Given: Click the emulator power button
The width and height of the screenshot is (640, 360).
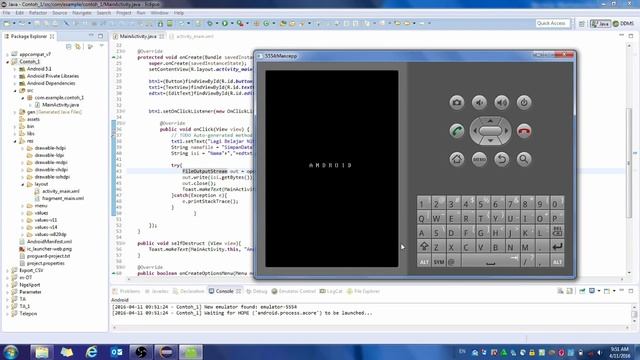Looking at the screenshot, I should click(524, 102).
